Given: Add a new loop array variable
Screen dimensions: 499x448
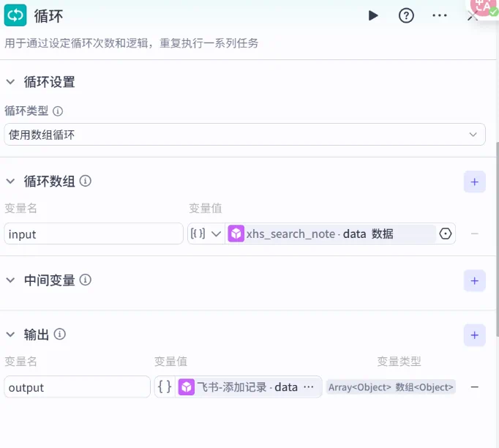Looking at the screenshot, I should (x=474, y=182).
